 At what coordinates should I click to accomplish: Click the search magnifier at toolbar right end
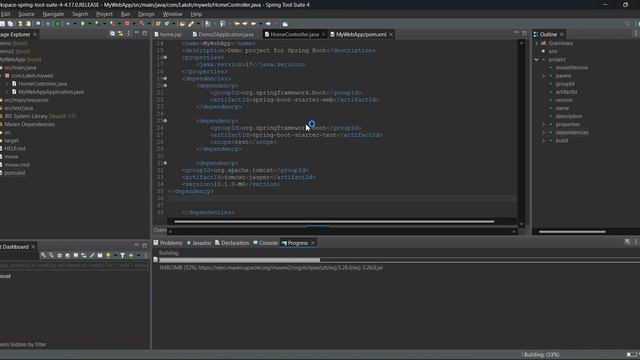(627, 24)
